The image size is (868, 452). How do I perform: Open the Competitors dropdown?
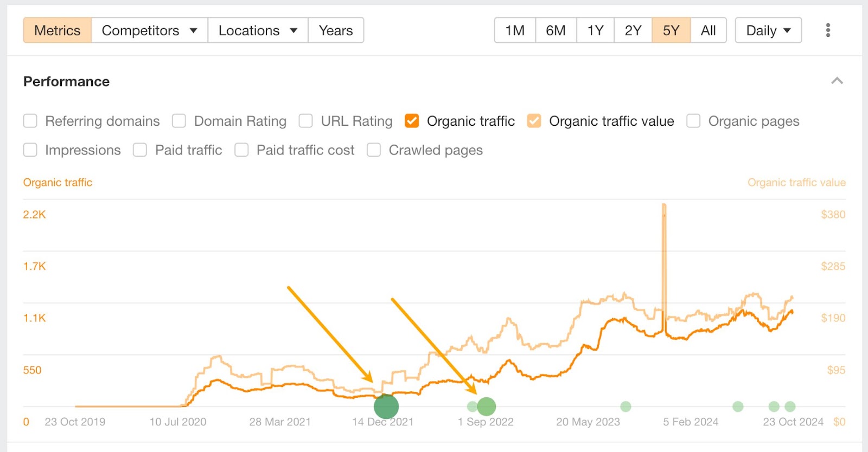pos(148,30)
